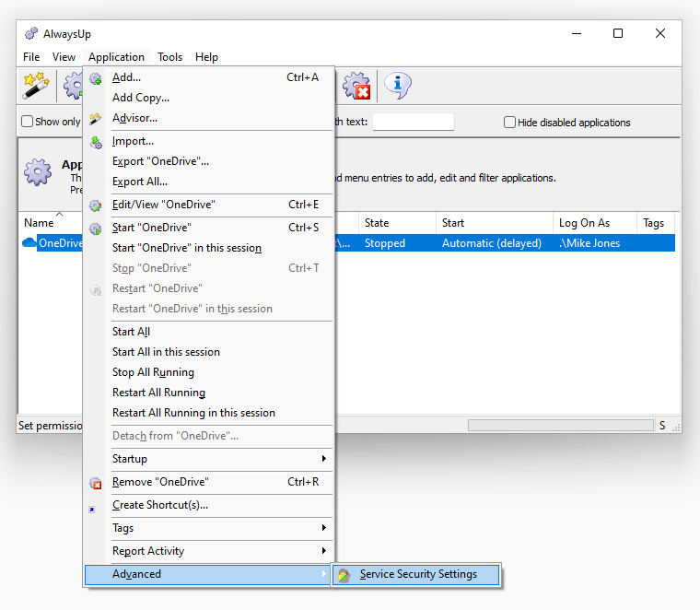Image resolution: width=700 pixels, height=610 pixels.
Task: Click the icon beside Edit/View "OneDrive"
Action: click(x=96, y=205)
